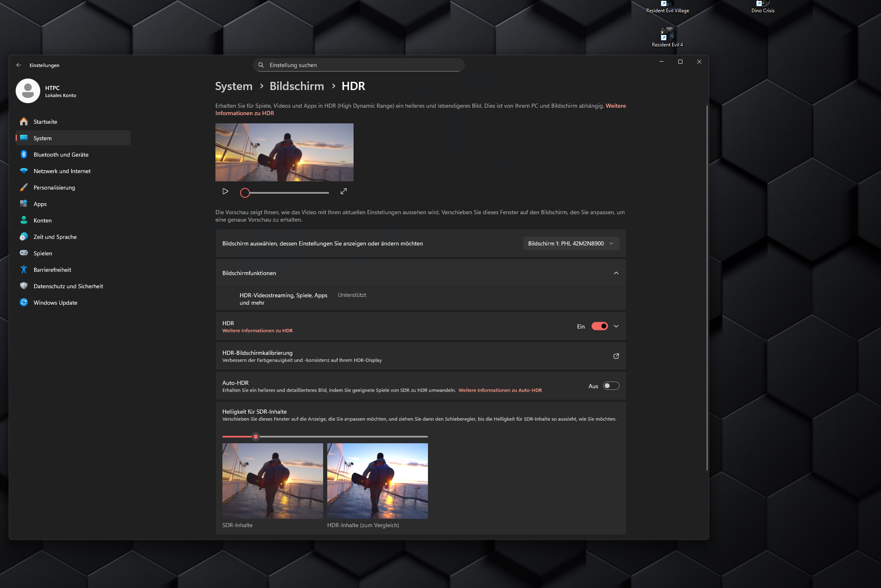Focus the Einstellung suchen search field

coord(358,65)
